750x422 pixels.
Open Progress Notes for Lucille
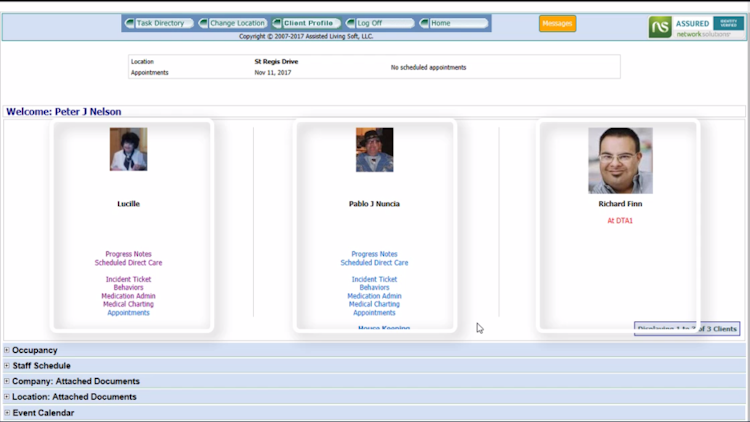click(x=128, y=254)
